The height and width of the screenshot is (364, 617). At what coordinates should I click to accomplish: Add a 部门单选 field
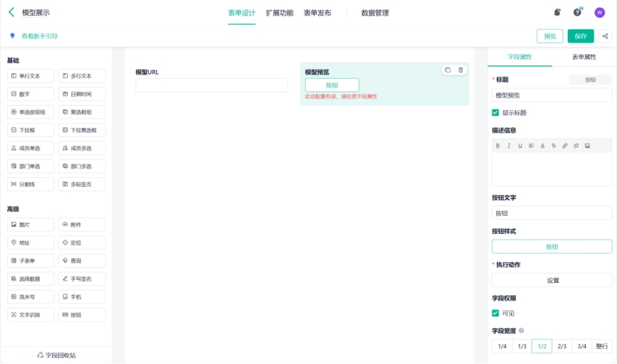point(31,167)
